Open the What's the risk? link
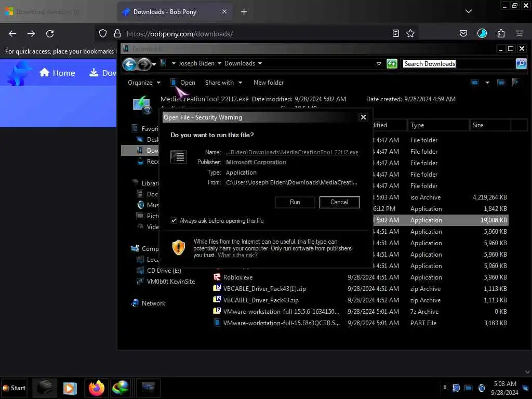 [237, 255]
